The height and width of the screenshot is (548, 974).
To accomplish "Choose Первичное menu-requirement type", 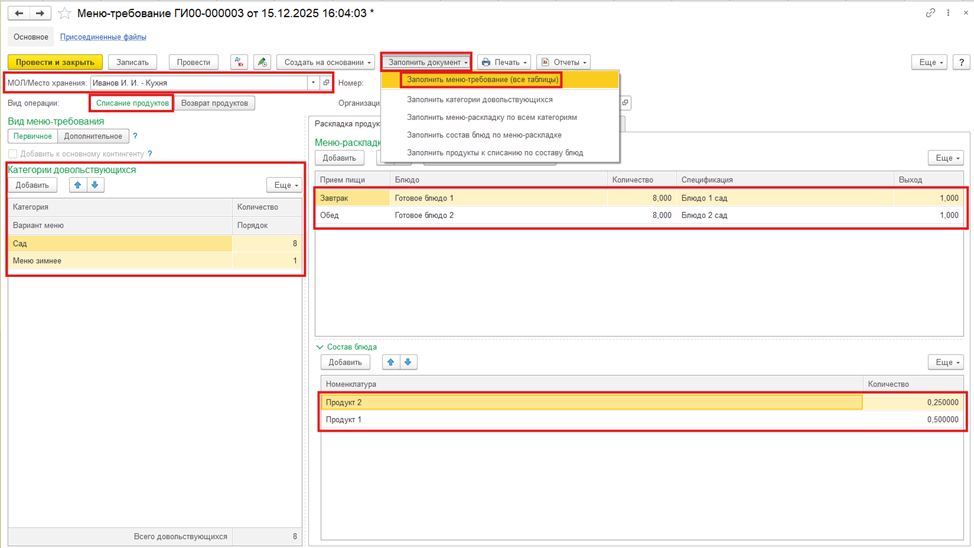I will [33, 136].
